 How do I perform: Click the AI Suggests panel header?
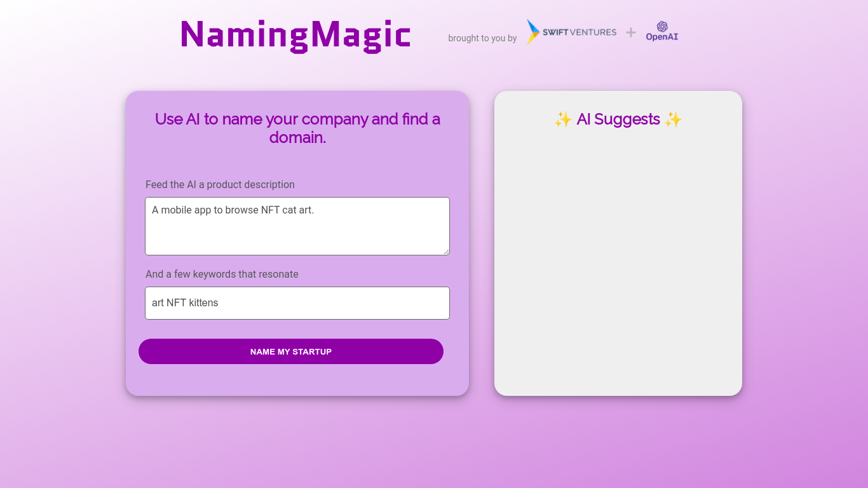click(x=618, y=119)
